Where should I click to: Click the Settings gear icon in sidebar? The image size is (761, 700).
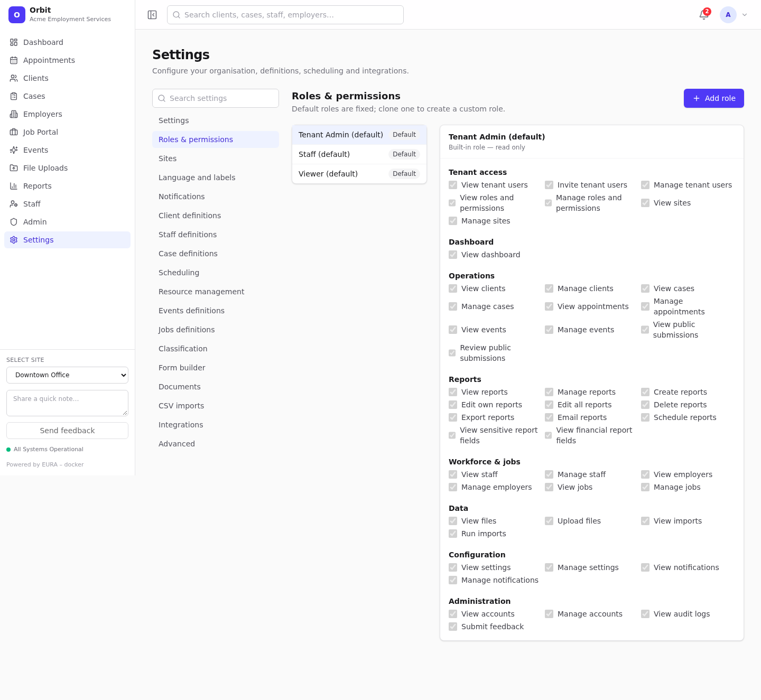(x=14, y=240)
